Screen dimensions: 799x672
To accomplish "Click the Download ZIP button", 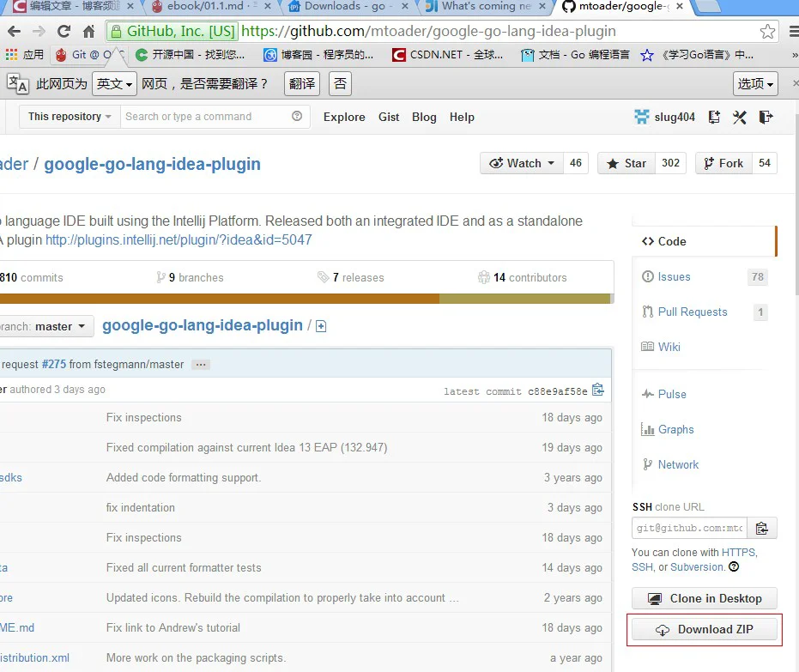I will coord(705,630).
